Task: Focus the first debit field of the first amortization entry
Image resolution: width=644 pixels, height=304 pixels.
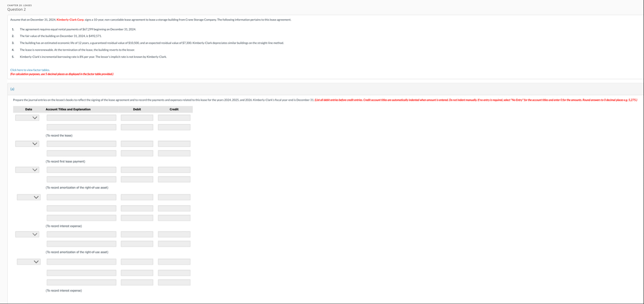Action: click(x=137, y=170)
